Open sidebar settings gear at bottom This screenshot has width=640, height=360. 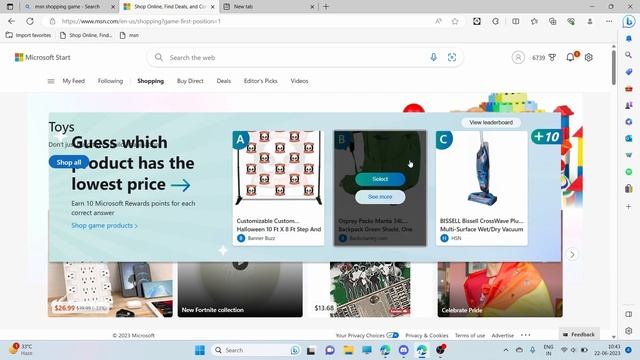pyautogui.click(x=629, y=331)
